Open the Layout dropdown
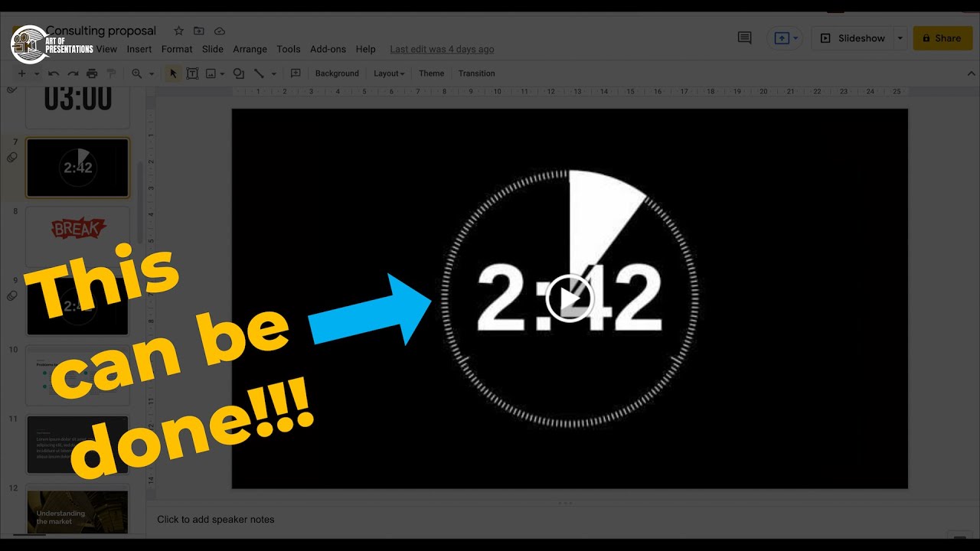 (x=389, y=73)
